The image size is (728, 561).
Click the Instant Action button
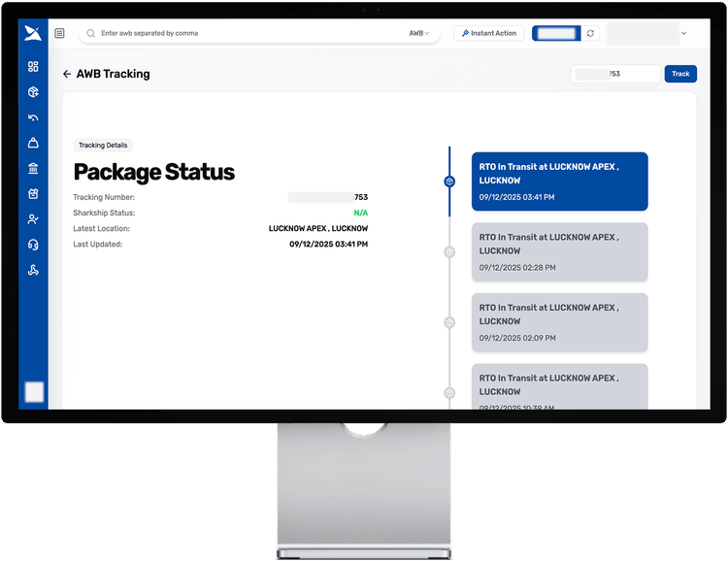[489, 33]
